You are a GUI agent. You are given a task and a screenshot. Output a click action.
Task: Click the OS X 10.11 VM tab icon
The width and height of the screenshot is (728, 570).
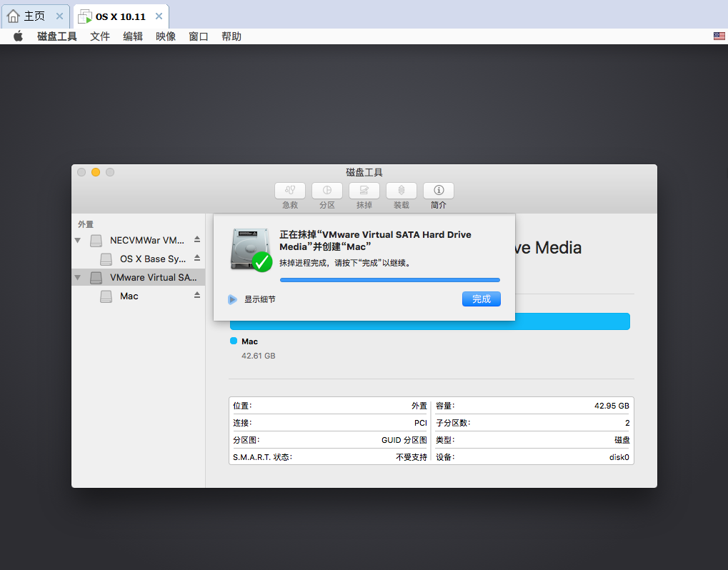pos(84,16)
